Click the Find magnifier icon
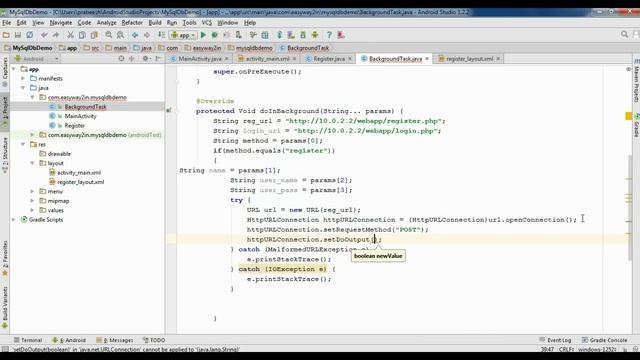Viewport: 640px width, 360px height. point(108,35)
